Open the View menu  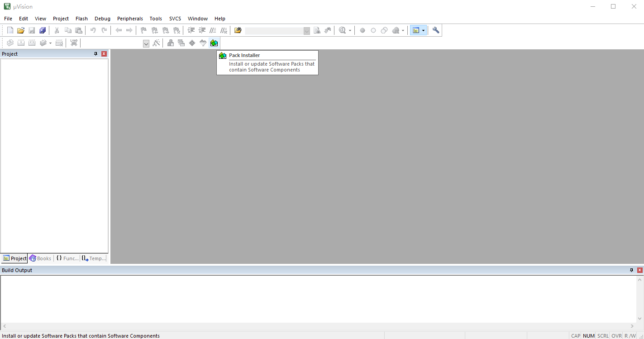pyautogui.click(x=41, y=19)
